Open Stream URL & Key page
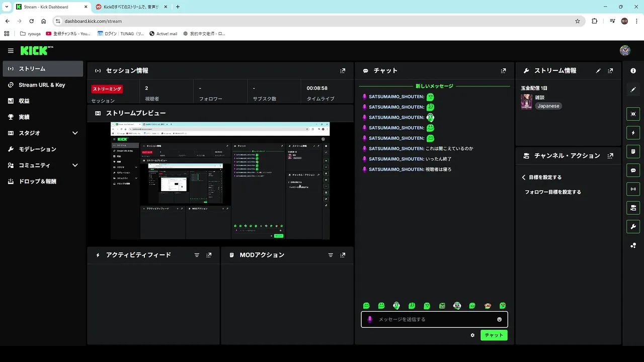 (x=43, y=85)
